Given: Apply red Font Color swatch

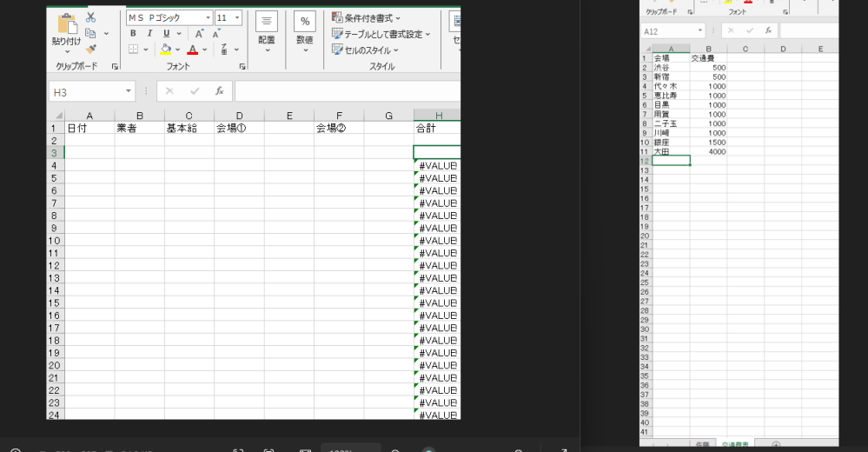Looking at the screenshot, I should coord(193,50).
